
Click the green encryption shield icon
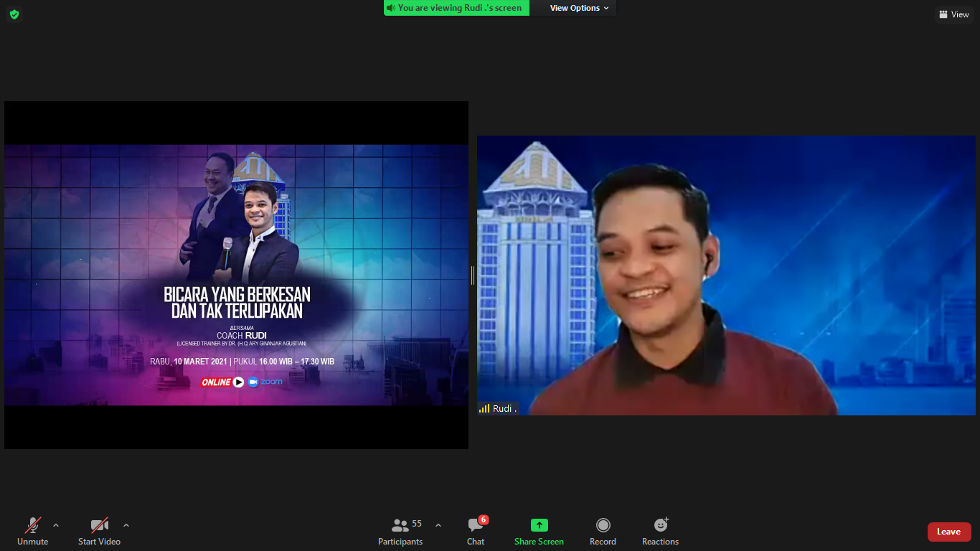pos(14,14)
